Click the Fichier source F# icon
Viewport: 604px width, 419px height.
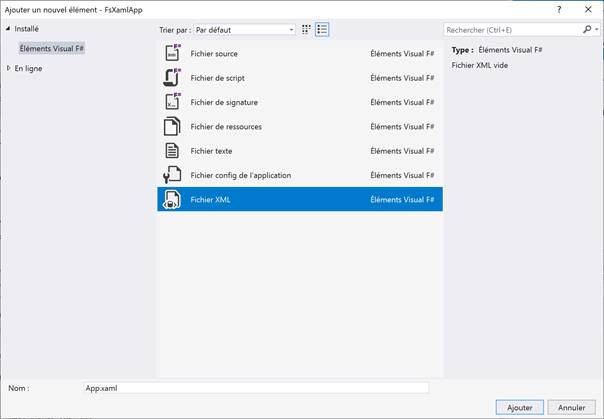pos(171,53)
